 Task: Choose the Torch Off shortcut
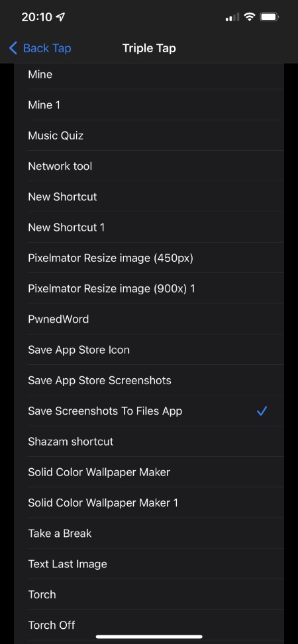[149, 625]
